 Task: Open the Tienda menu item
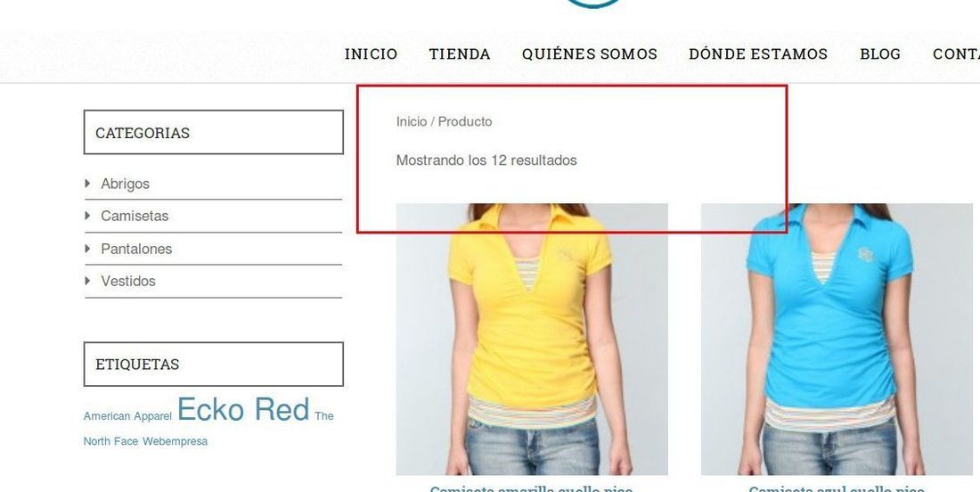[x=460, y=54]
